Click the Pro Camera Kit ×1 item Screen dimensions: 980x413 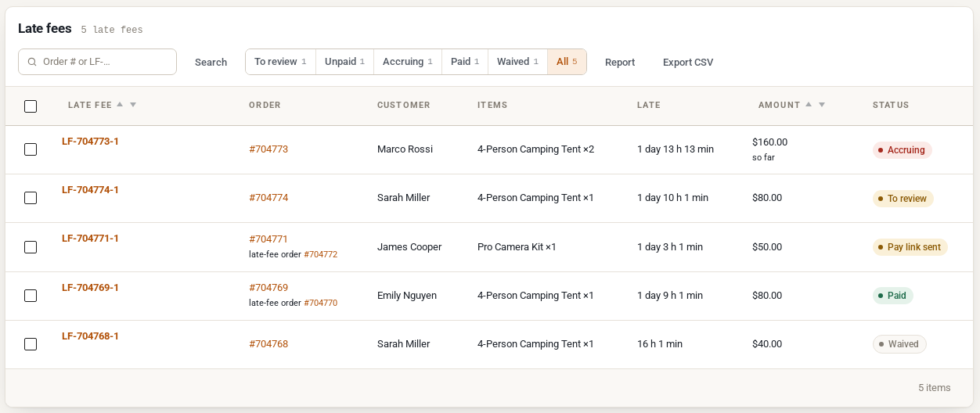click(x=517, y=247)
